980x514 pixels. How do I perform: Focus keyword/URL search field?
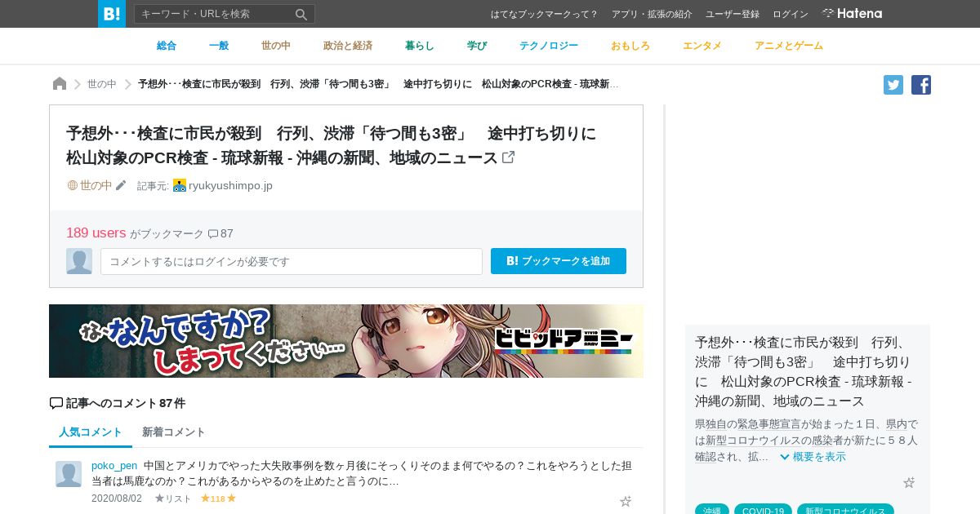click(x=215, y=14)
